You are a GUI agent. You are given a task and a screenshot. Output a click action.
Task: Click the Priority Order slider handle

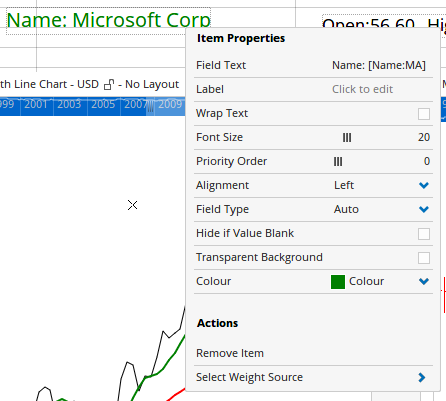(x=338, y=161)
